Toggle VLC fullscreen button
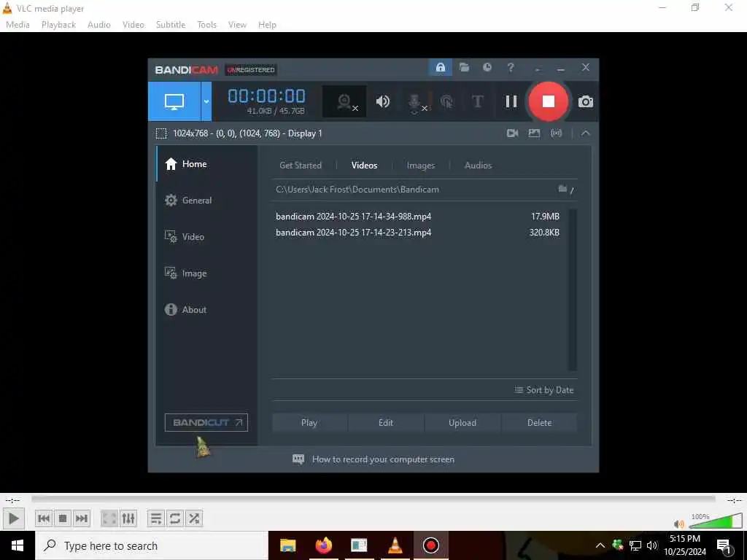This screenshot has width=747, height=560. pyautogui.click(x=109, y=518)
